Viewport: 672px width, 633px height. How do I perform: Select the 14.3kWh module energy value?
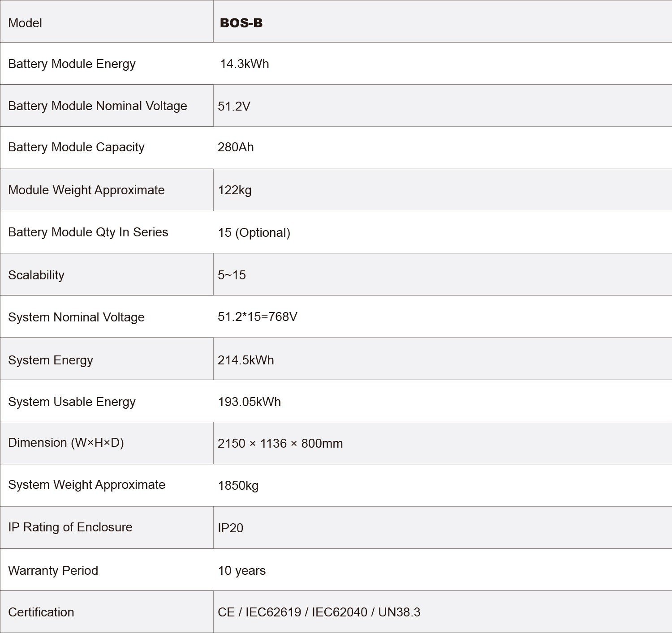point(245,64)
